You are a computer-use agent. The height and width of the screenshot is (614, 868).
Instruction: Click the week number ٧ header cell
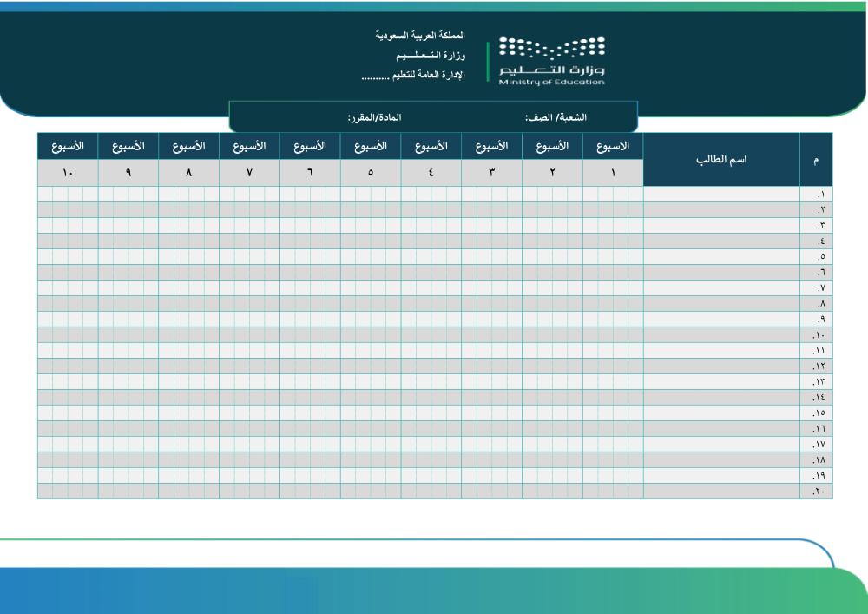249,173
